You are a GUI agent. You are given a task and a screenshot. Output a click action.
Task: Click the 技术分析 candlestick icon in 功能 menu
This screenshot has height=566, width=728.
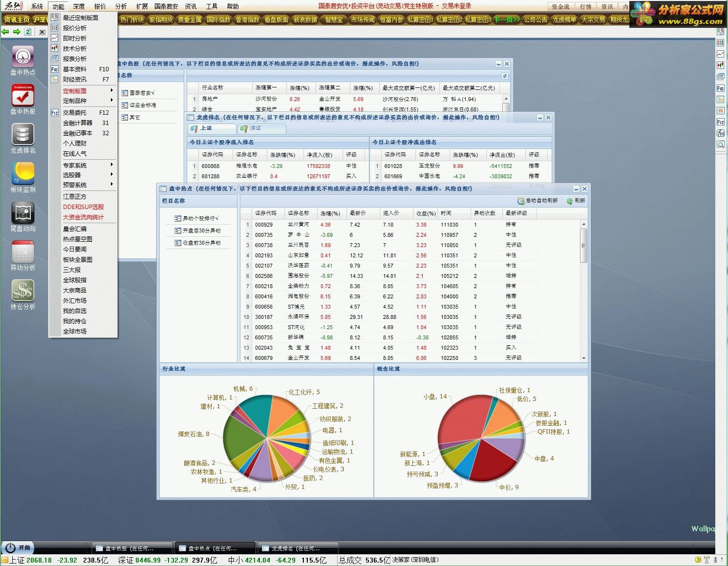[x=55, y=48]
